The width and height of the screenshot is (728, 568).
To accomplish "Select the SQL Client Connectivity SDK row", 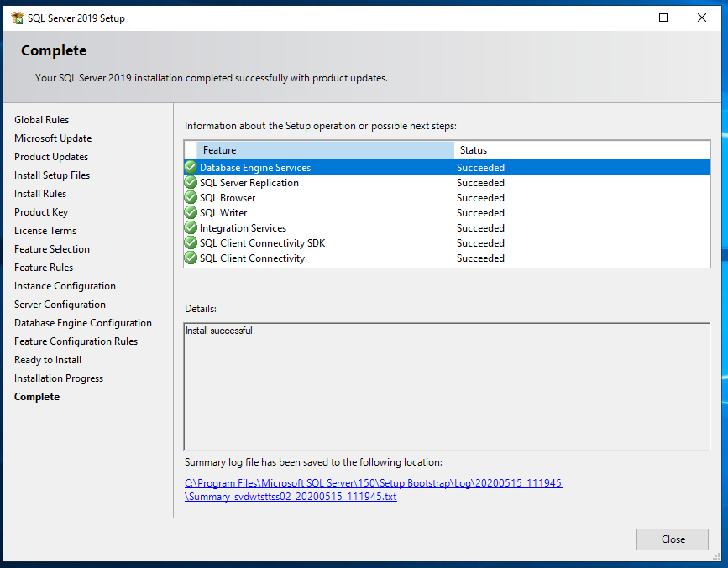I will pyautogui.click(x=447, y=242).
